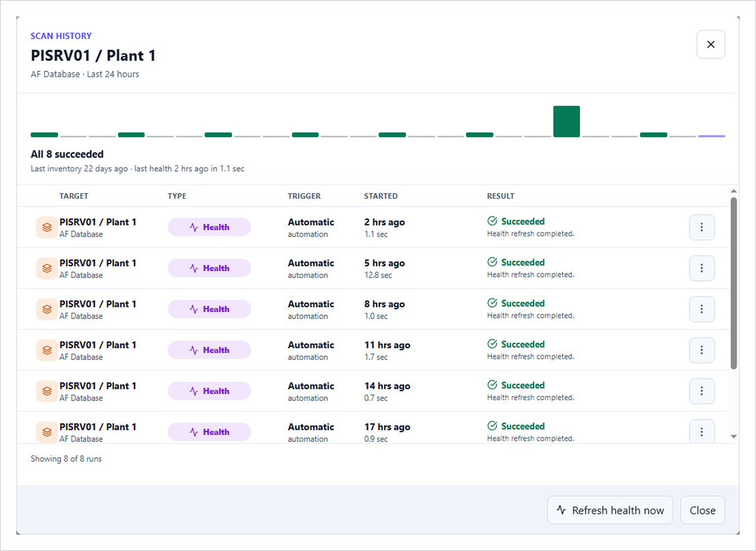Click the runs list scrollbar thumb
This screenshot has height=551, width=756.
(x=733, y=283)
